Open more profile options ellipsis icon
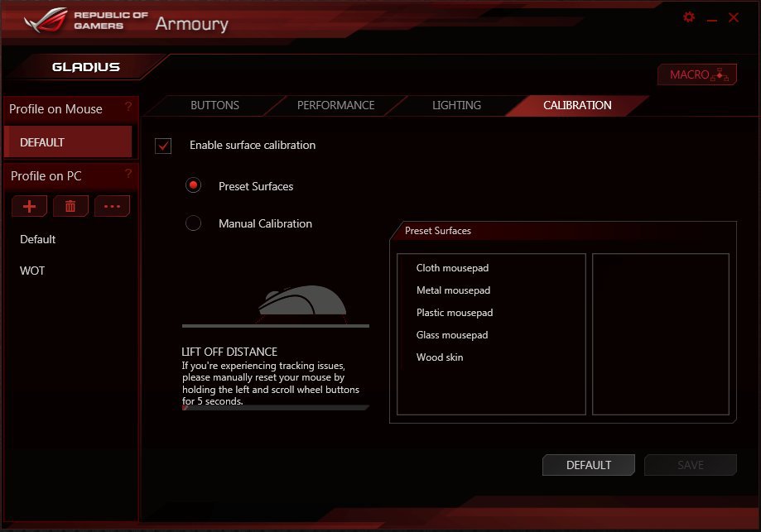The width and height of the screenshot is (761, 532). 112,206
